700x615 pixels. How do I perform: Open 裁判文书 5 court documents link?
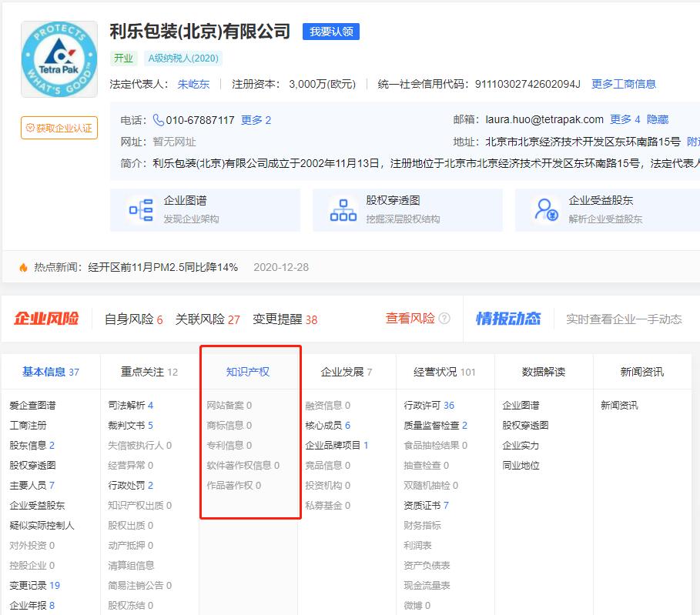(x=130, y=424)
